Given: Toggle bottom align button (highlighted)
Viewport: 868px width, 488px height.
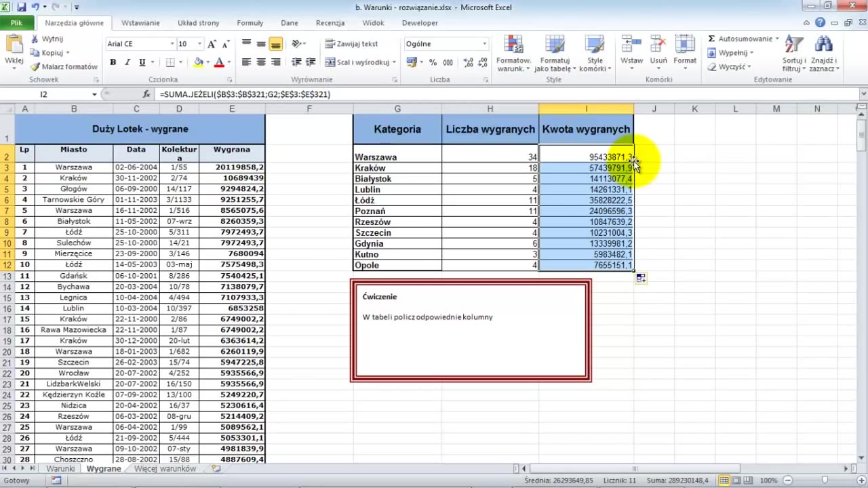Looking at the screenshot, I should [x=275, y=44].
